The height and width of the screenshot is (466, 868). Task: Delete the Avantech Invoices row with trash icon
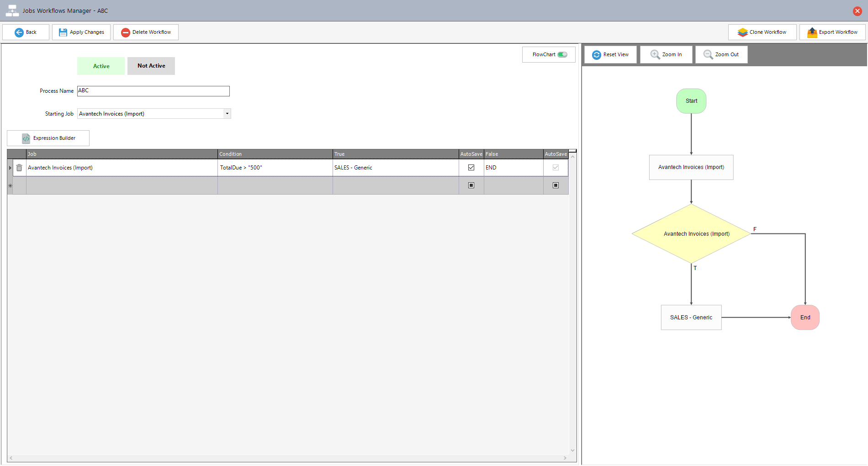19,168
